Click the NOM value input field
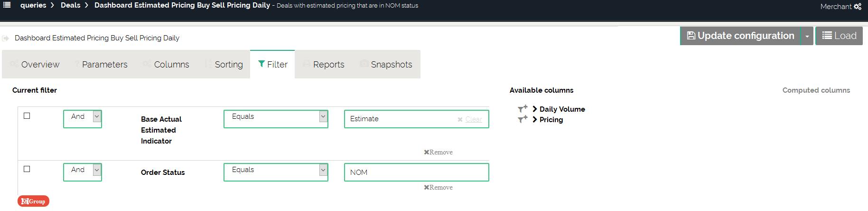Viewport: 868px width, 211px height. tap(416, 173)
